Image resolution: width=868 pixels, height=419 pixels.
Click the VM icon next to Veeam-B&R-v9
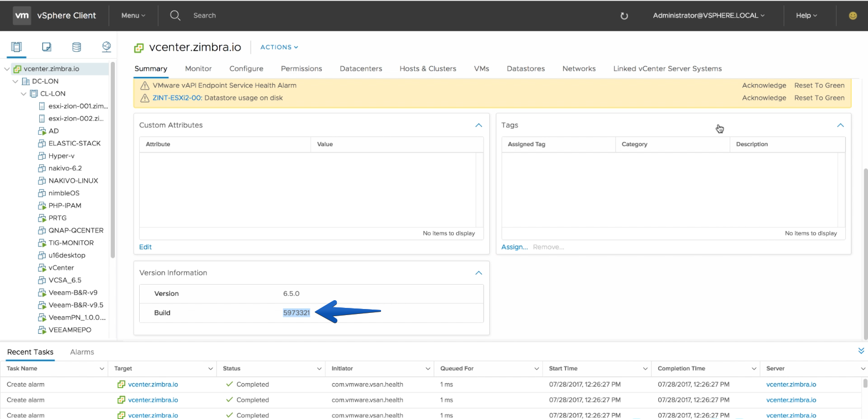point(42,293)
